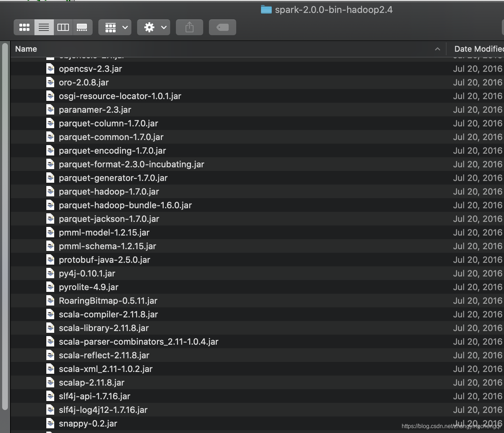Screen dimensions: 504x433
Task: Select the parquet-generator-1.7.0.jar file icon
Action: 50,178
